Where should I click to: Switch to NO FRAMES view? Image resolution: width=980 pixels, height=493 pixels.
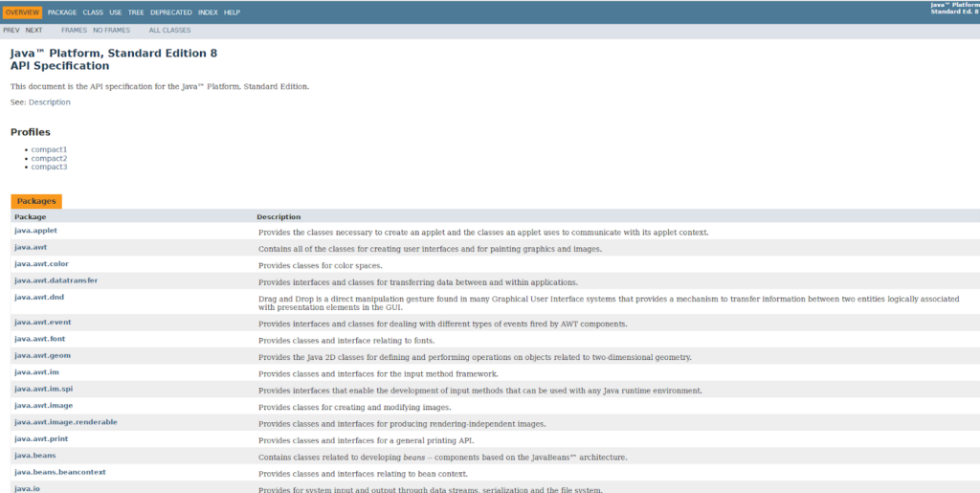(x=112, y=30)
